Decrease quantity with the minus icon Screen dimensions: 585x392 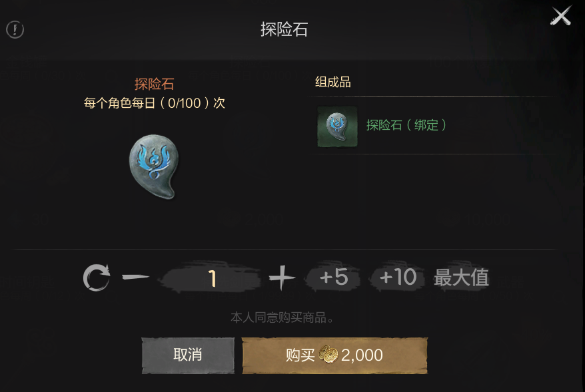coord(136,277)
